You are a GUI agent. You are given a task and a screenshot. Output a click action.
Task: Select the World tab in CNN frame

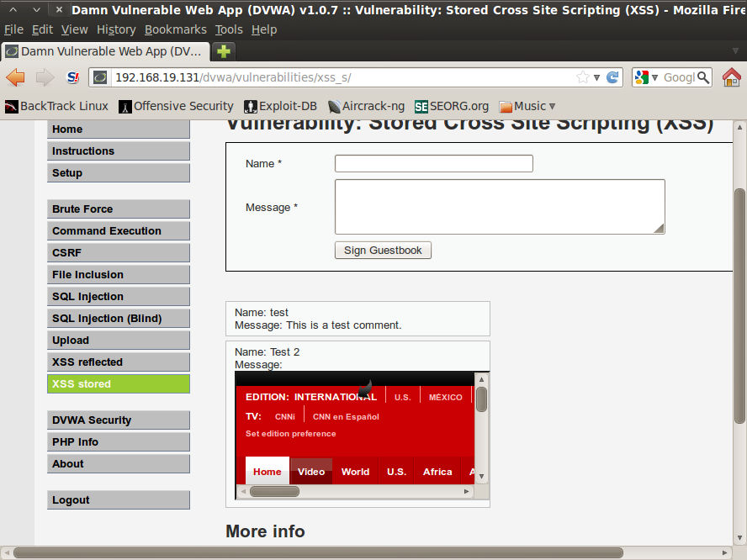[x=355, y=471]
